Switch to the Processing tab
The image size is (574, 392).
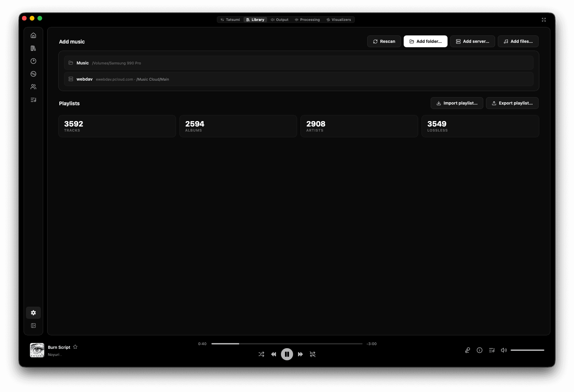pos(307,20)
